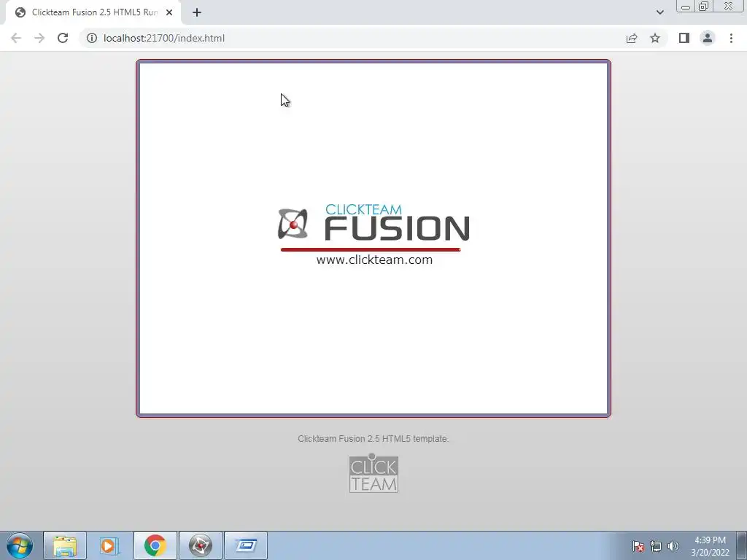Minimize the Chrome window

[686, 7]
